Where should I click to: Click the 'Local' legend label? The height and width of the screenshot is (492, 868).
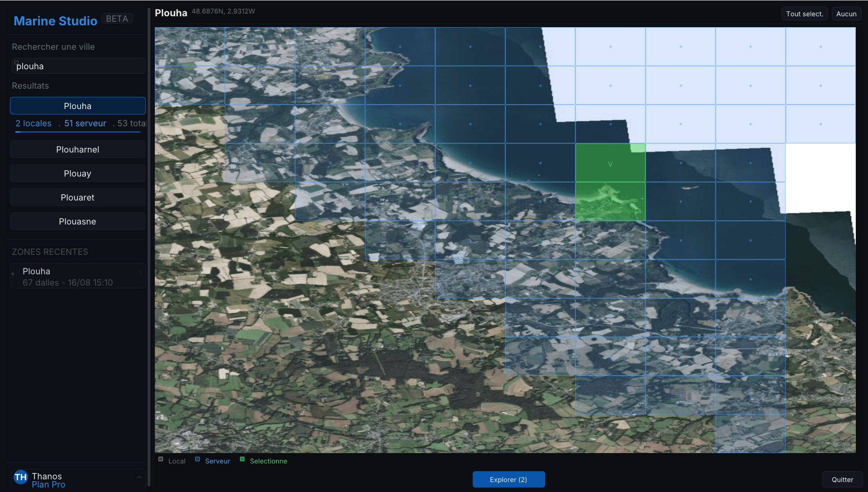point(177,461)
